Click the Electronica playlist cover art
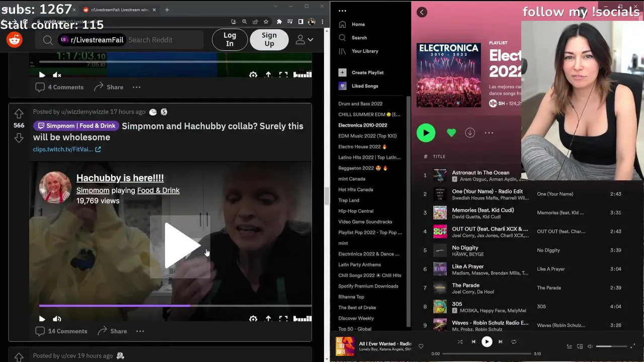This screenshot has width=644, height=362. tap(449, 75)
